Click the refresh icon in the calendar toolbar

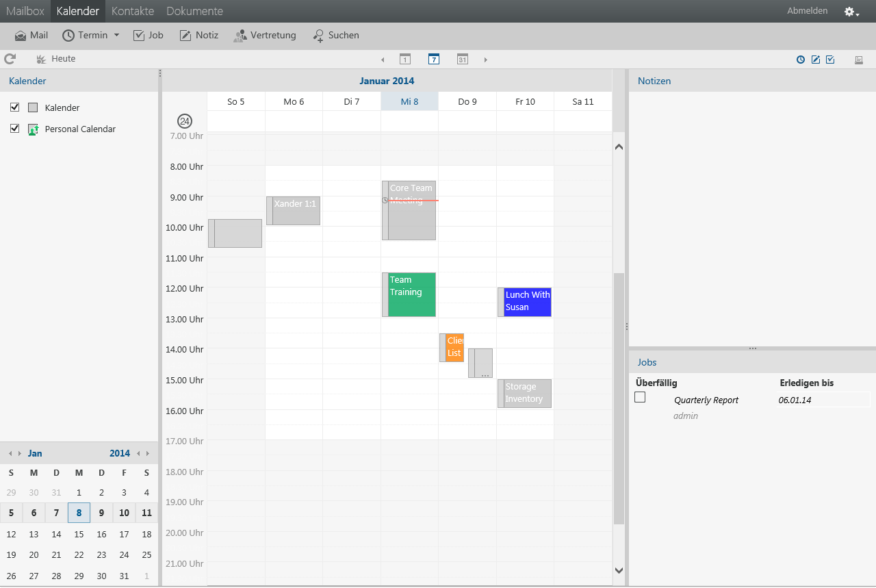click(x=10, y=60)
